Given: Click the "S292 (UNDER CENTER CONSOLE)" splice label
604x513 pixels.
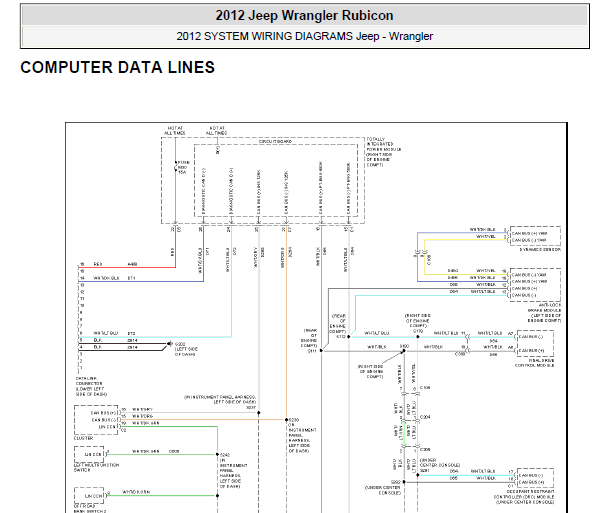Looking at the screenshot, I should pyautogui.click(x=383, y=487).
